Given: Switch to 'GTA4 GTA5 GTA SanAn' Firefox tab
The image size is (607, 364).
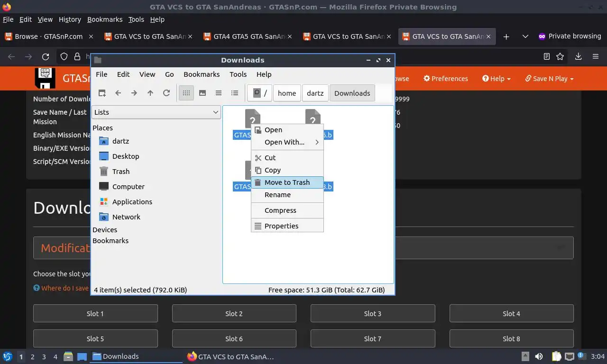Looking at the screenshot, I should [247, 36].
